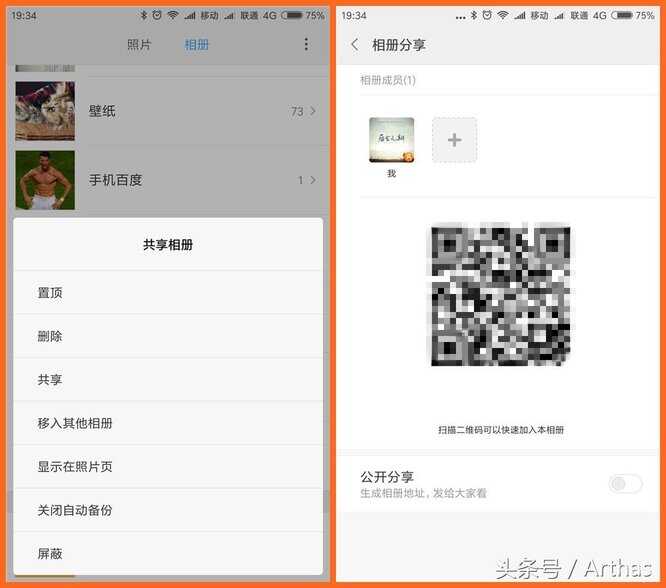Choose 共享 from the album menu

(x=168, y=380)
